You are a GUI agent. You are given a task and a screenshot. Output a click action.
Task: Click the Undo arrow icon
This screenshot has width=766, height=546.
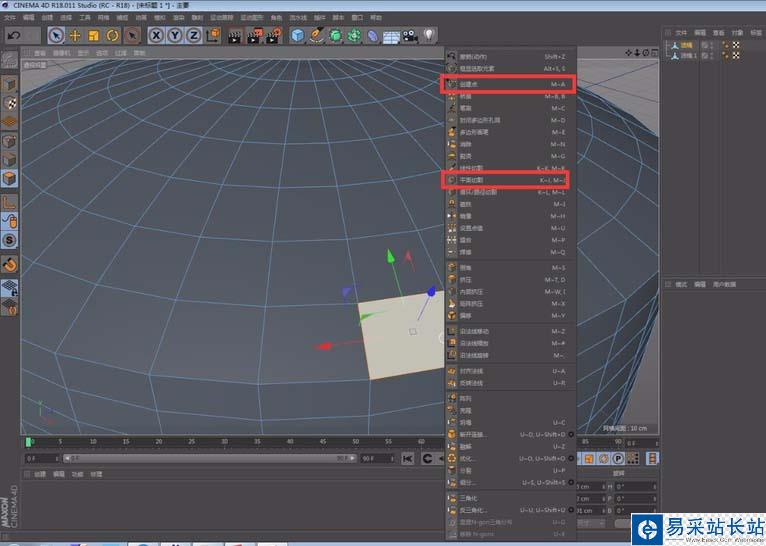point(14,35)
